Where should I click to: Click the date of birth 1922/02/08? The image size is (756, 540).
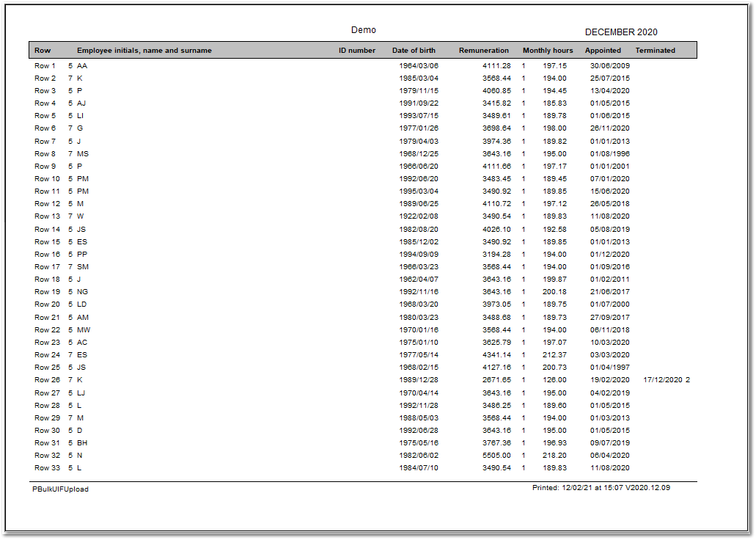(x=419, y=216)
